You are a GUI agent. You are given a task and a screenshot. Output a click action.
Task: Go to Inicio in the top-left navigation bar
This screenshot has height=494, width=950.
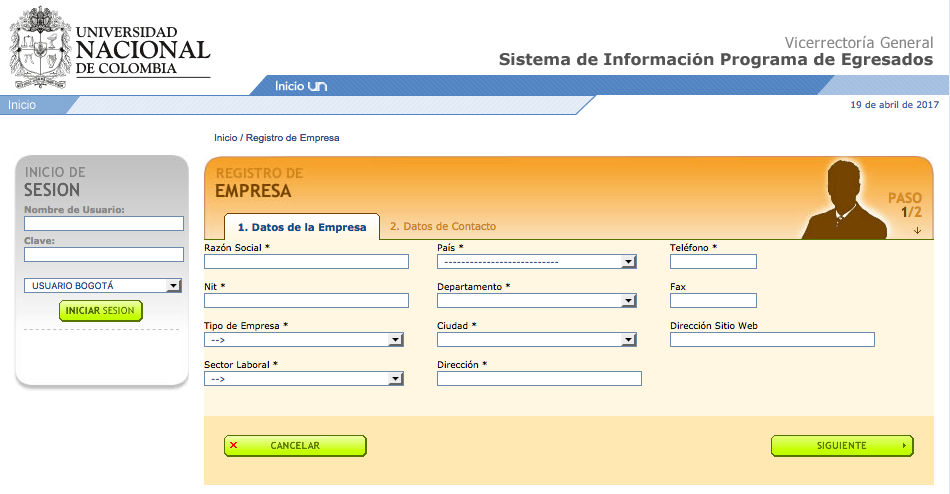point(22,105)
